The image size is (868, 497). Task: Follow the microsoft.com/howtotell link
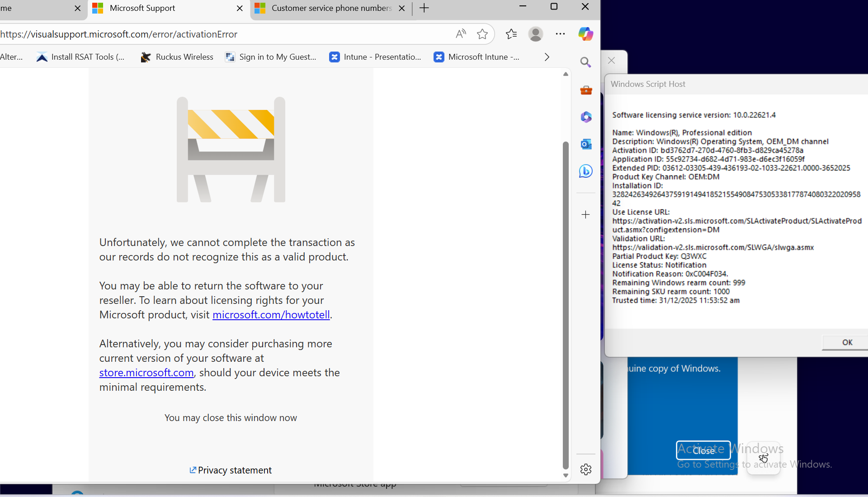(x=271, y=315)
